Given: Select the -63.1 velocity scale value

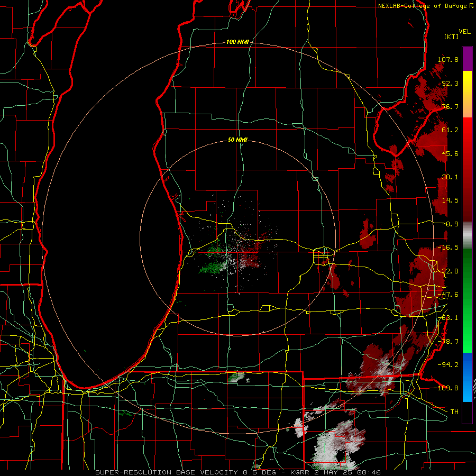Looking at the screenshot, I should click(x=448, y=318).
